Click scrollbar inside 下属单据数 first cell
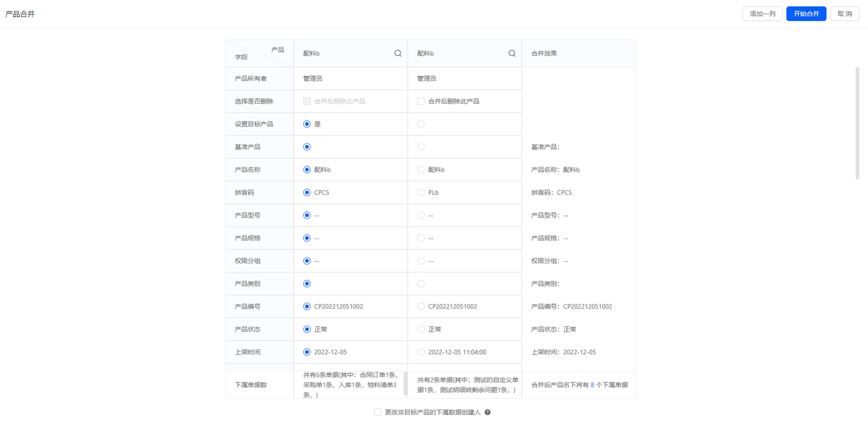The height and width of the screenshot is (430, 868). click(x=406, y=383)
